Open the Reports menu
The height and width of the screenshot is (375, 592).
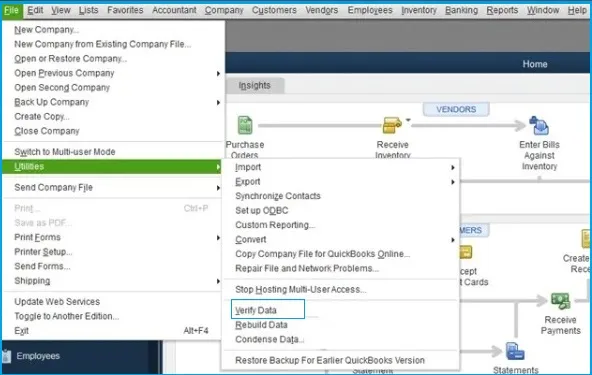(502, 10)
